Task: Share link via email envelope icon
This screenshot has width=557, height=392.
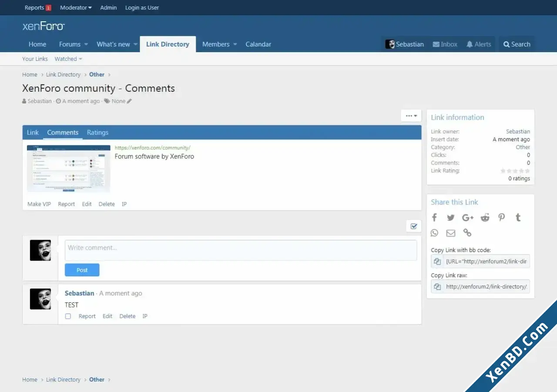Action: pyautogui.click(x=451, y=233)
